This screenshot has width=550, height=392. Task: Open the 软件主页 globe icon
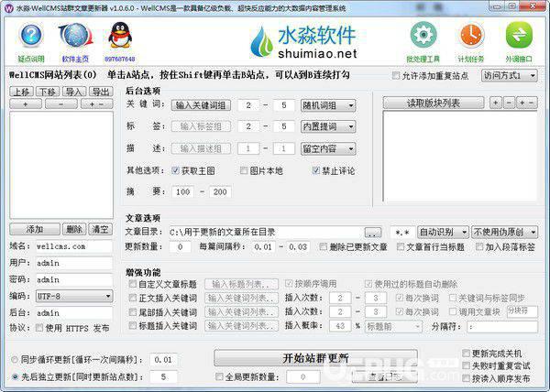tap(76, 36)
